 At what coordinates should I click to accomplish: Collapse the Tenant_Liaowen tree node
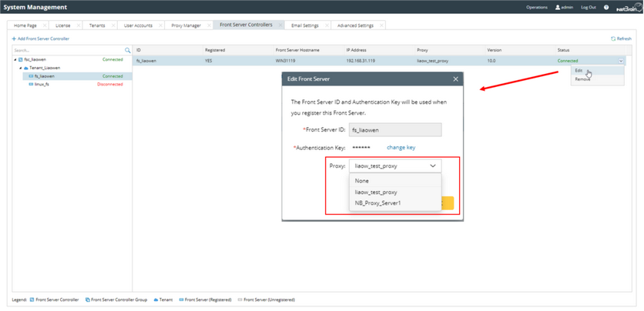pyautogui.click(x=21, y=68)
